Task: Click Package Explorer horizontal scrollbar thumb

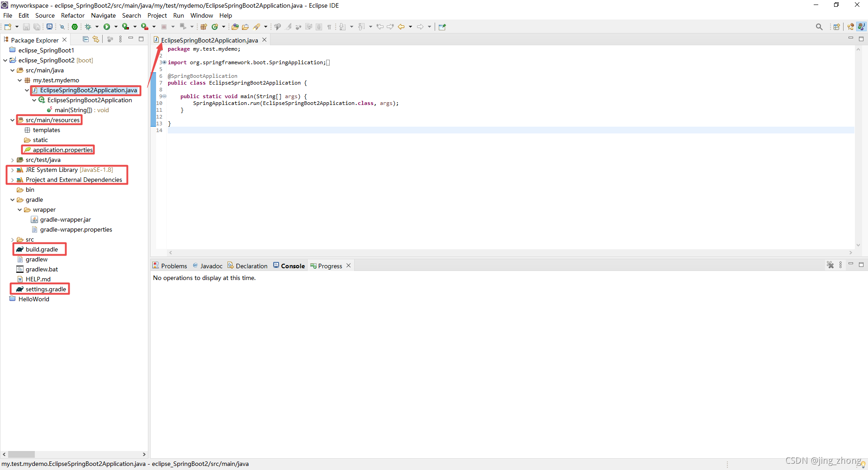Action: (21, 454)
